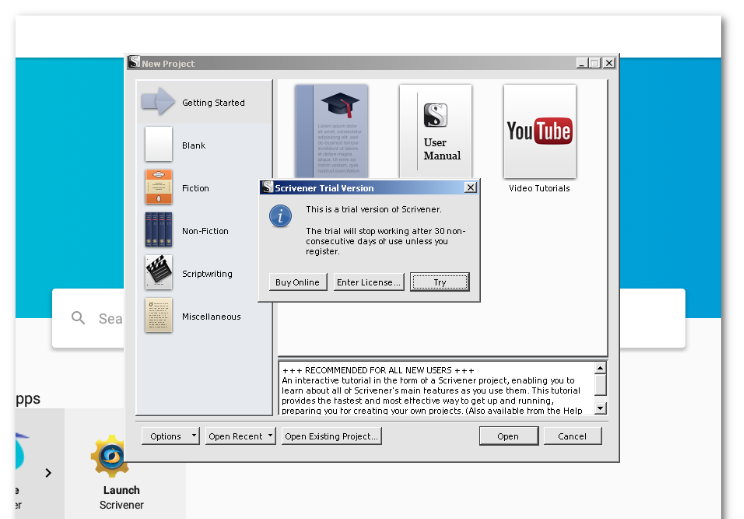Select the Miscellaneous parchment page icon
The width and height of the screenshot is (744, 519).
[x=158, y=315]
